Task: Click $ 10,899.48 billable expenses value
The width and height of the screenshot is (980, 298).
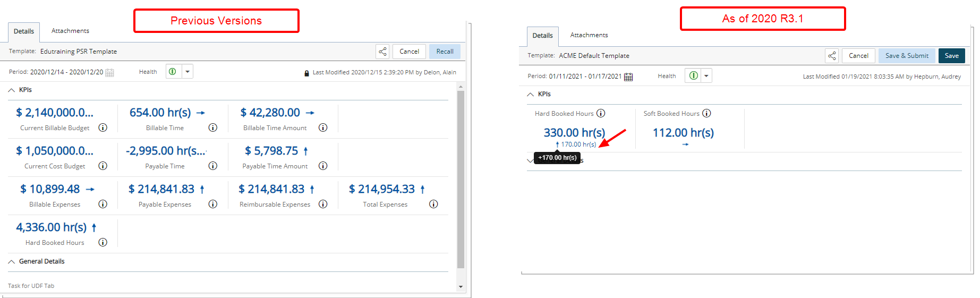Action: coord(50,189)
